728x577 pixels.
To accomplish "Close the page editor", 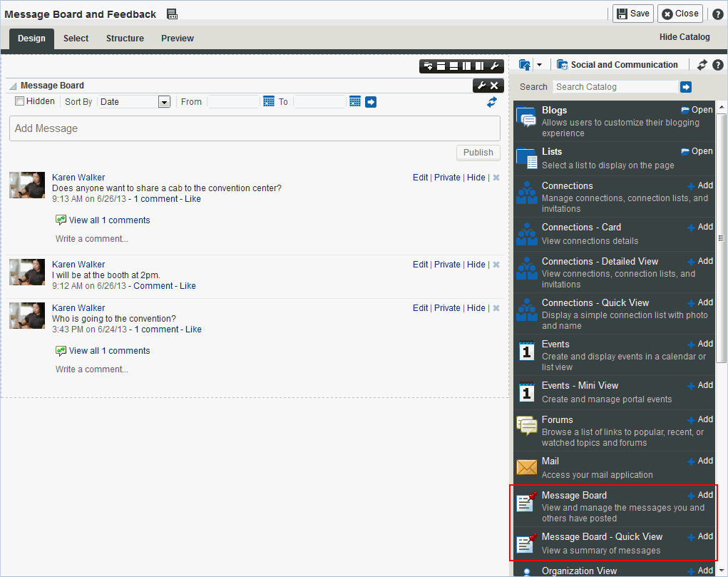I will [680, 14].
